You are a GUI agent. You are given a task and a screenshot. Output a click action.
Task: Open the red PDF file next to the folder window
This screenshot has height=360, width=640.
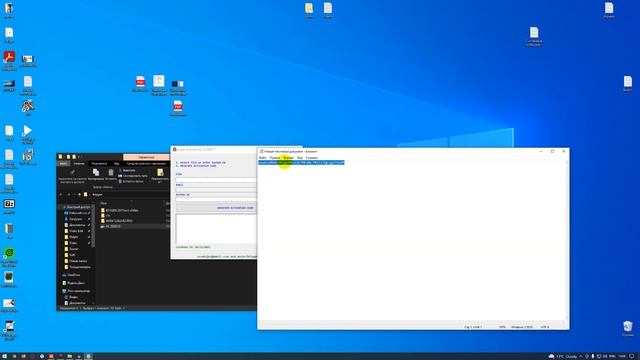(178, 106)
